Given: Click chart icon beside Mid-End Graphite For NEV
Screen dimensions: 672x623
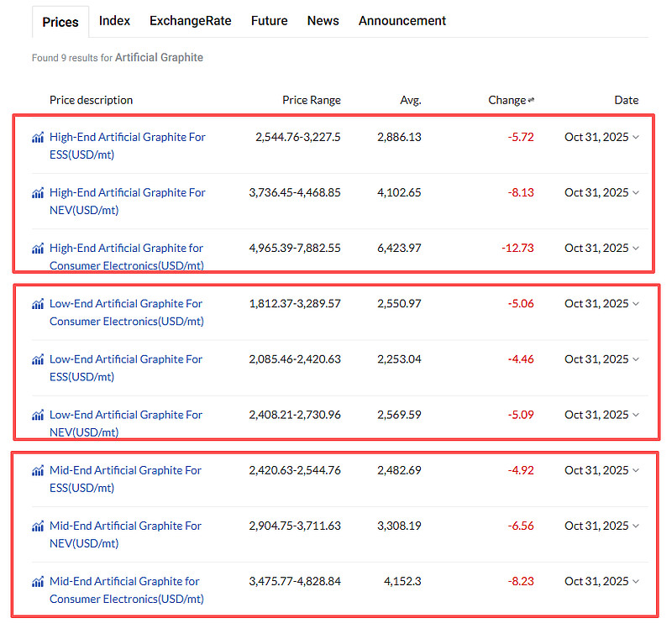Looking at the screenshot, I should pos(38,526).
